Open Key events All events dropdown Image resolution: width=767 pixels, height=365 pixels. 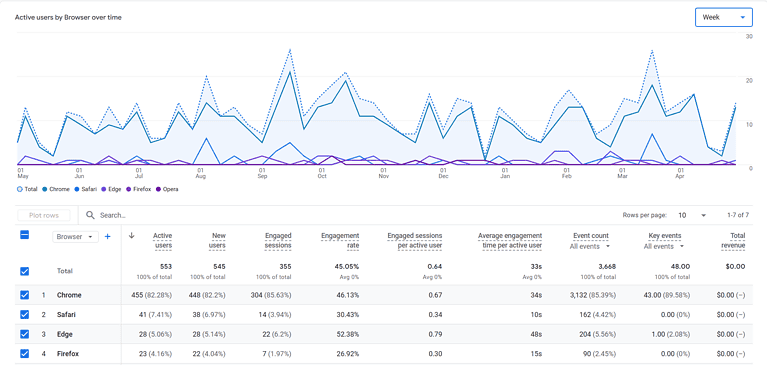(x=664, y=246)
